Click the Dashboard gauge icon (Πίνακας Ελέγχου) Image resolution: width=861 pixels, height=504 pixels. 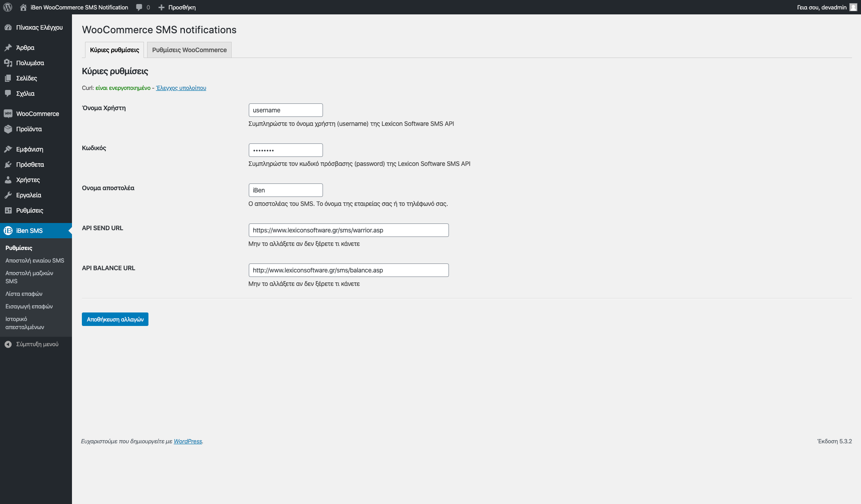click(8, 27)
